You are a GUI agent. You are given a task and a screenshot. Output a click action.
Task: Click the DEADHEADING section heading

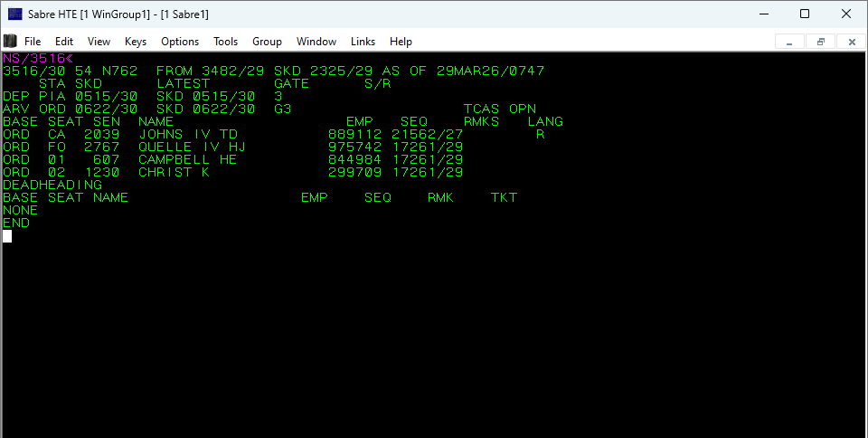point(52,185)
